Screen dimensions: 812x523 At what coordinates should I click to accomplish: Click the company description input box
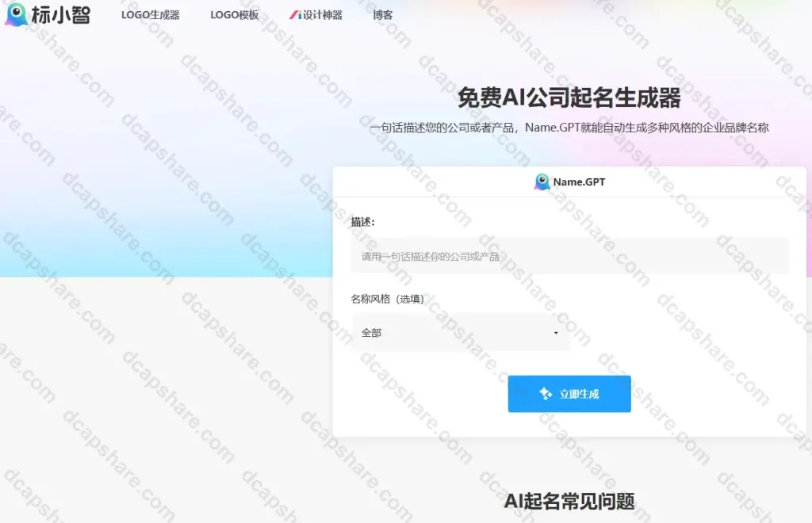point(569,255)
